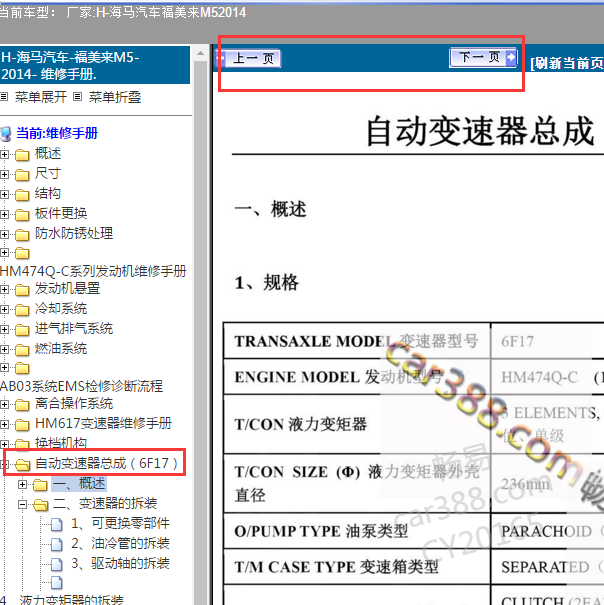Click the 1、规格 section heading

click(x=267, y=282)
